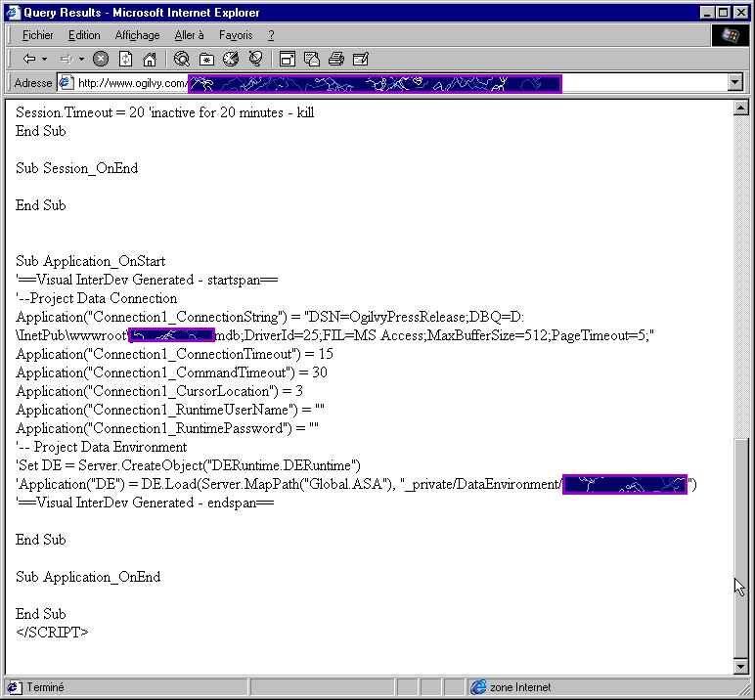Refresh the page with the Refresh icon
Screen dimensions: 755x700
pyautogui.click(x=126, y=59)
